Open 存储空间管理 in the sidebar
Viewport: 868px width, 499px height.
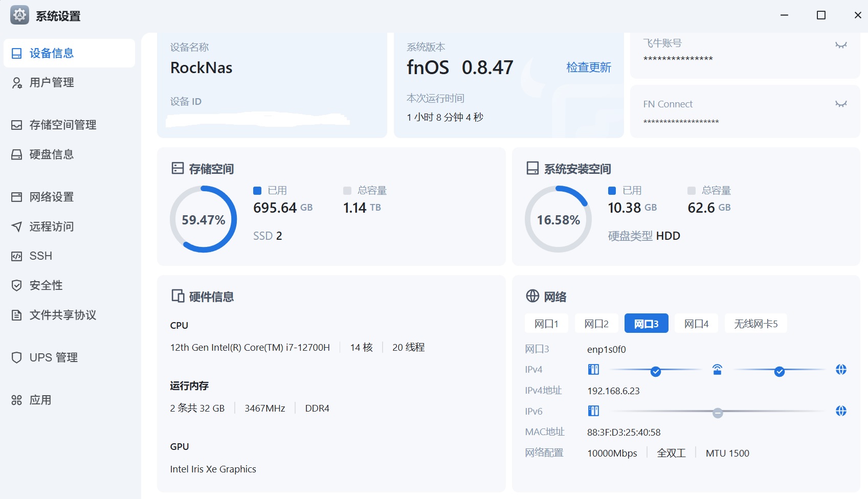coord(62,125)
